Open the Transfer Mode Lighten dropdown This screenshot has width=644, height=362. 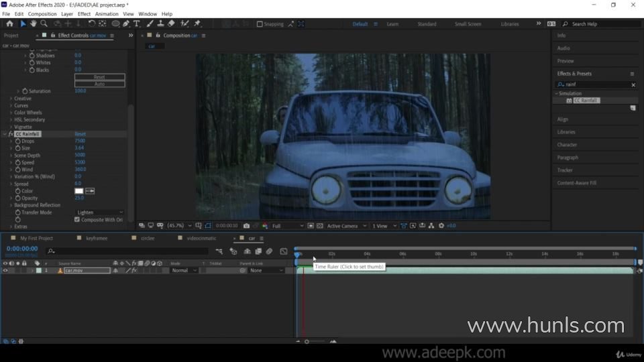pyautogui.click(x=99, y=213)
